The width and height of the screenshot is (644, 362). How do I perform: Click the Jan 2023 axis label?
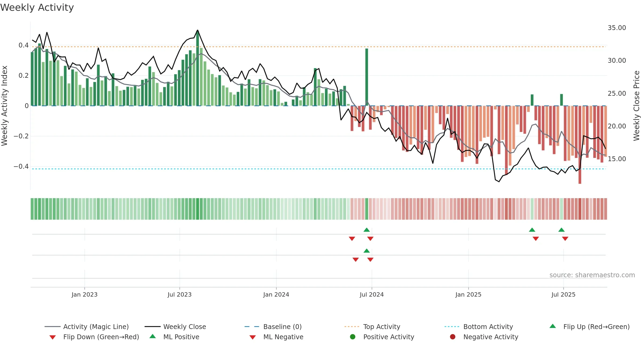pos(85,294)
